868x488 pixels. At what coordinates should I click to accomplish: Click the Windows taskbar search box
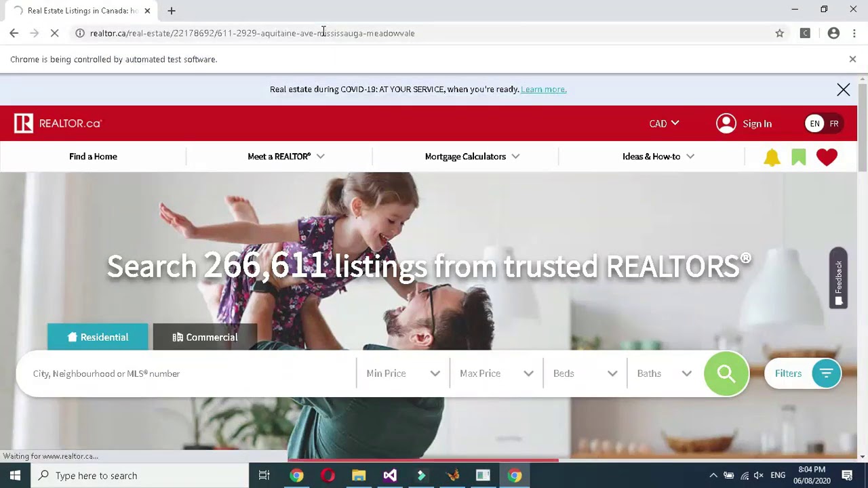pyautogui.click(x=140, y=476)
